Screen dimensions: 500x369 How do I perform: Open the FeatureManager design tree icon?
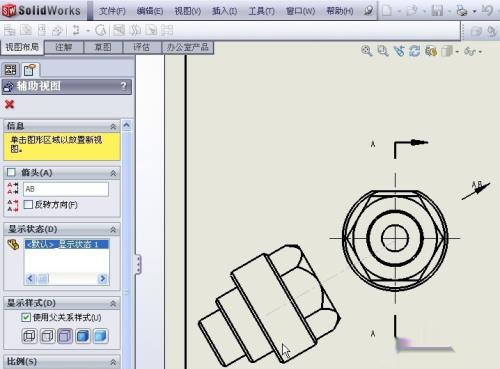(x=10, y=70)
